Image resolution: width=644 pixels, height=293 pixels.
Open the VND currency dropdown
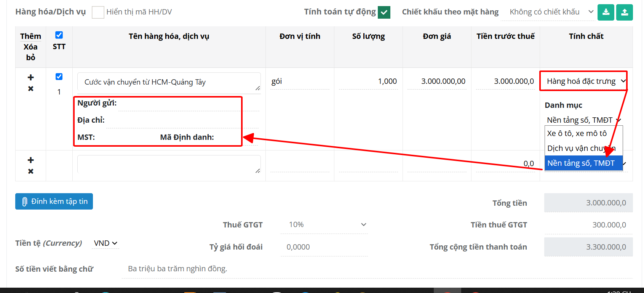(x=105, y=243)
